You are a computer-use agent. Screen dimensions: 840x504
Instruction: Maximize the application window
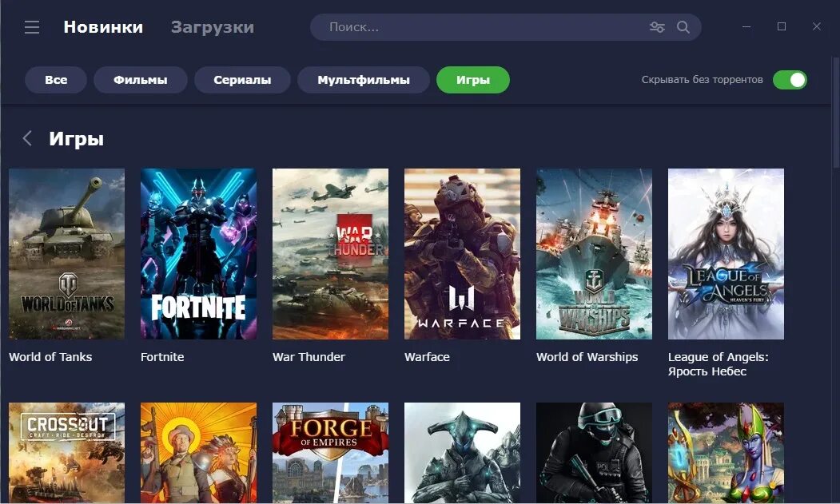pos(782,26)
